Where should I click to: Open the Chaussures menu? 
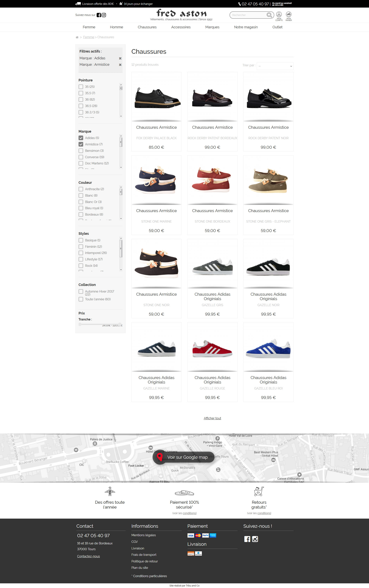point(147,27)
